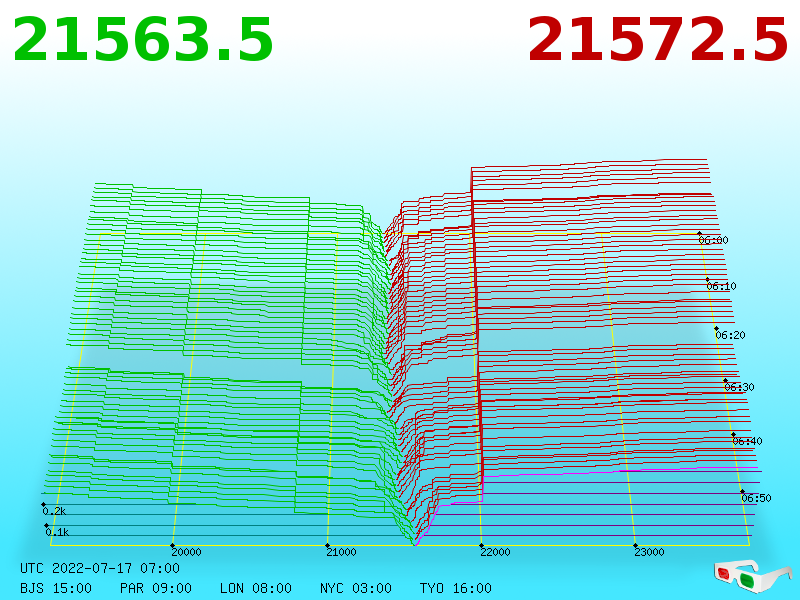The width and height of the screenshot is (800, 600).
Task: Click the 06:50 time axis marker
Action: pos(757,498)
